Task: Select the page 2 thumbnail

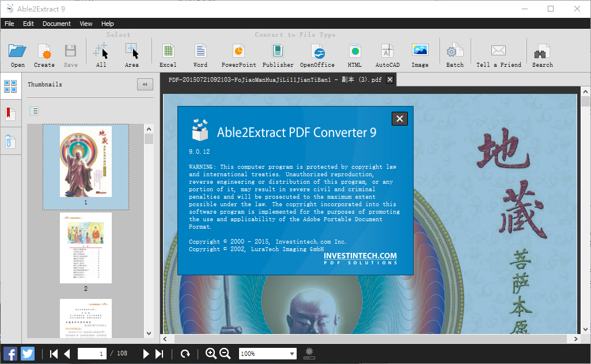Action: pyautogui.click(x=85, y=248)
